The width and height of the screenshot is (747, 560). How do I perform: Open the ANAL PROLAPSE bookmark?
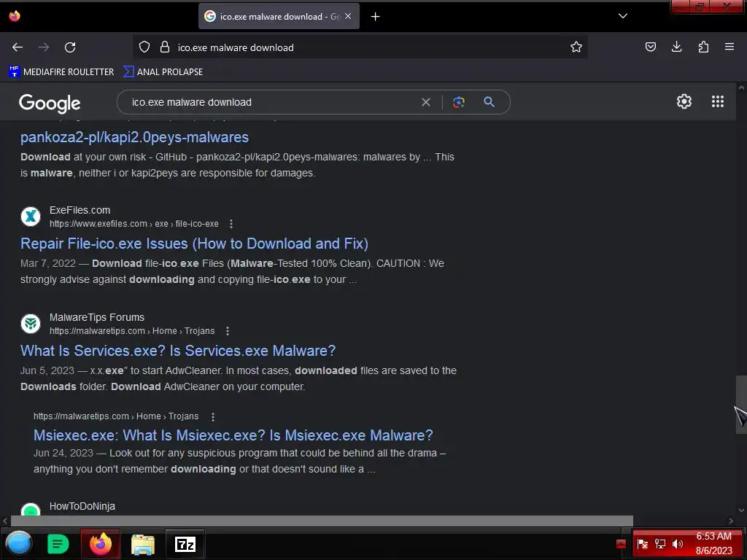coord(163,72)
